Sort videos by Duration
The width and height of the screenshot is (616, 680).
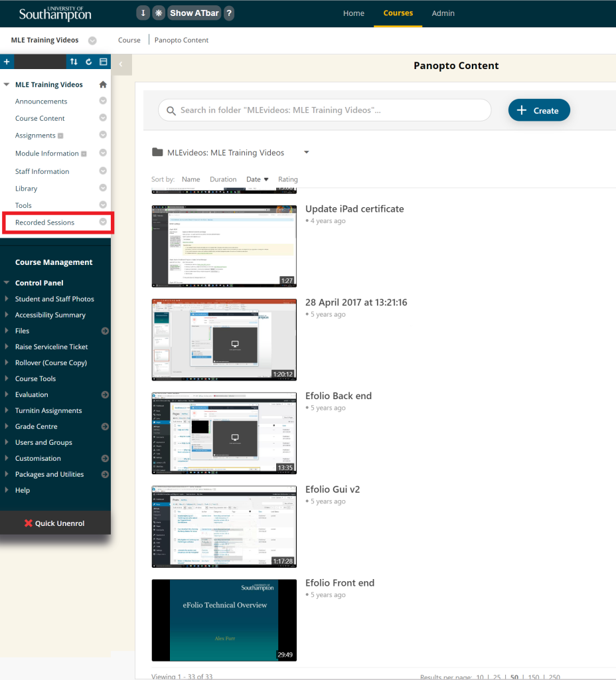coord(223,179)
